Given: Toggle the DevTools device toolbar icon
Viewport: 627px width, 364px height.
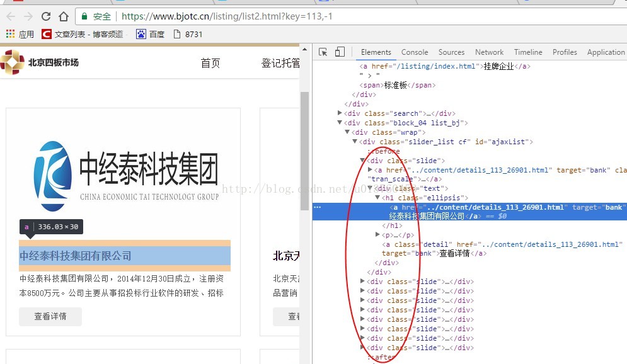Looking at the screenshot, I should pyautogui.click(x=340, y=52).
